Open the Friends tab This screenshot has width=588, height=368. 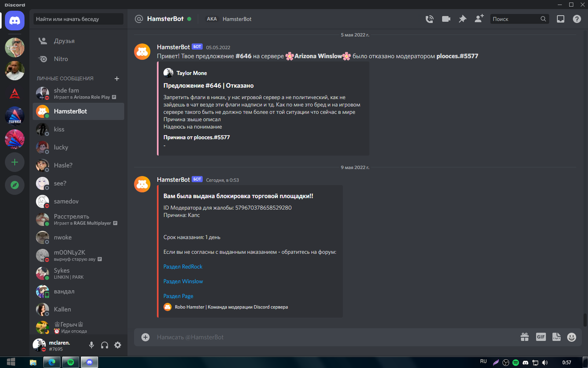[79, 41]
